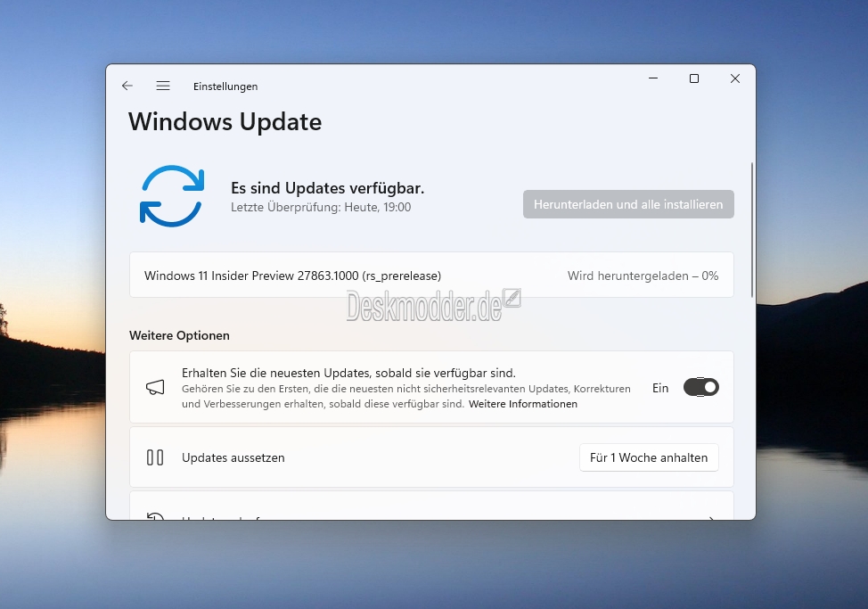Go back with the arrow in Einstellungen
Viewport: 868px width, 609px height.
point(127,86)
